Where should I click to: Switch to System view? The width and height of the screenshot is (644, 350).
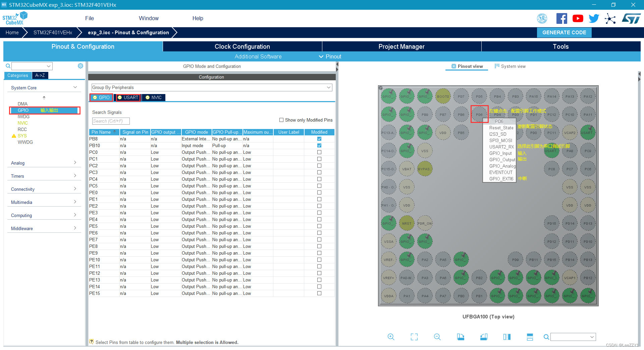coord(510,66)
